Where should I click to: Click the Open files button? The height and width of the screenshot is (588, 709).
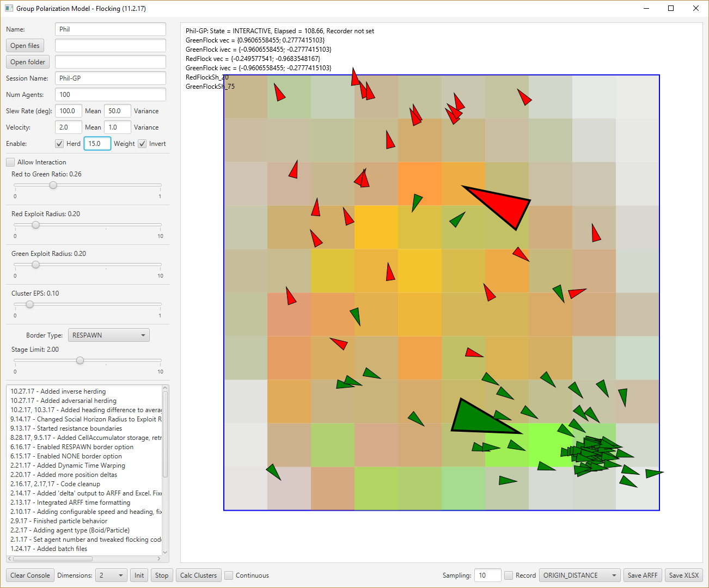(25, 46)
